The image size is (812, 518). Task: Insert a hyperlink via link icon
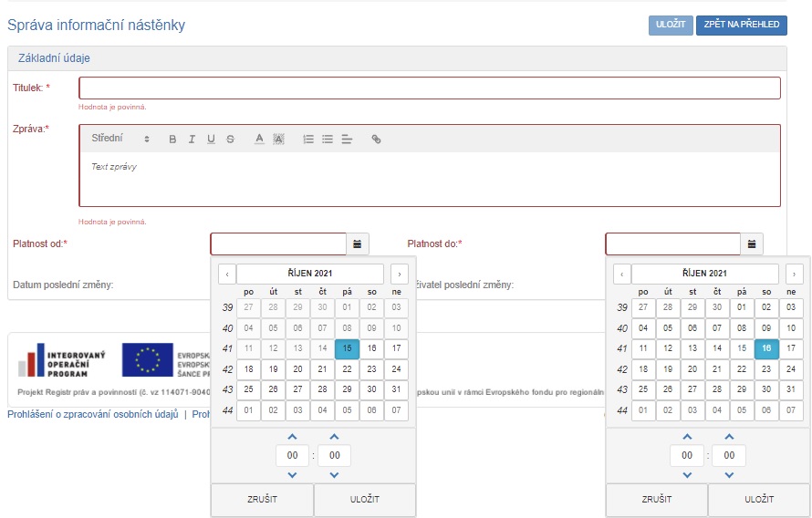(376, 140)
